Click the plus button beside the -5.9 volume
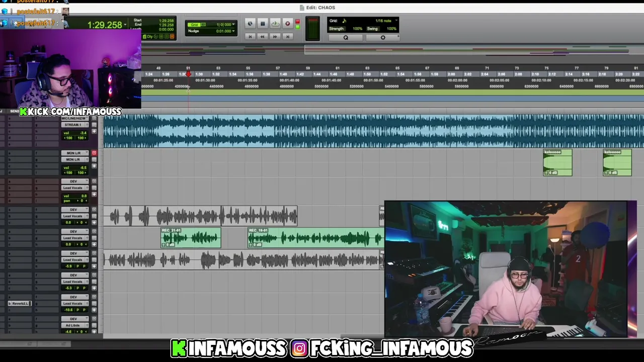The height and width of the screenshot is (362, 644). pyautogui.click(x=94, y=266)
